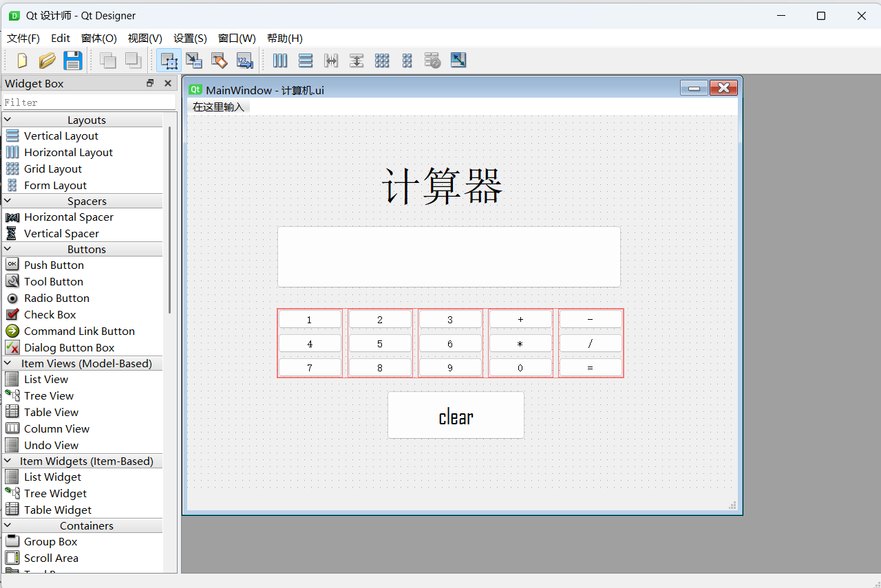Open the 帮助(H) menu
This screenshot has width=881, height=588.
point(285,39)
